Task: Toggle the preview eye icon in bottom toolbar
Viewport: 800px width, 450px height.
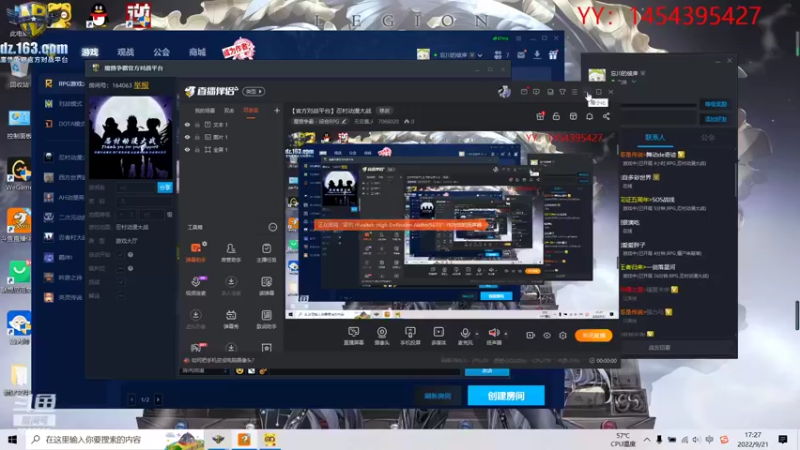Action: (546, 335)
